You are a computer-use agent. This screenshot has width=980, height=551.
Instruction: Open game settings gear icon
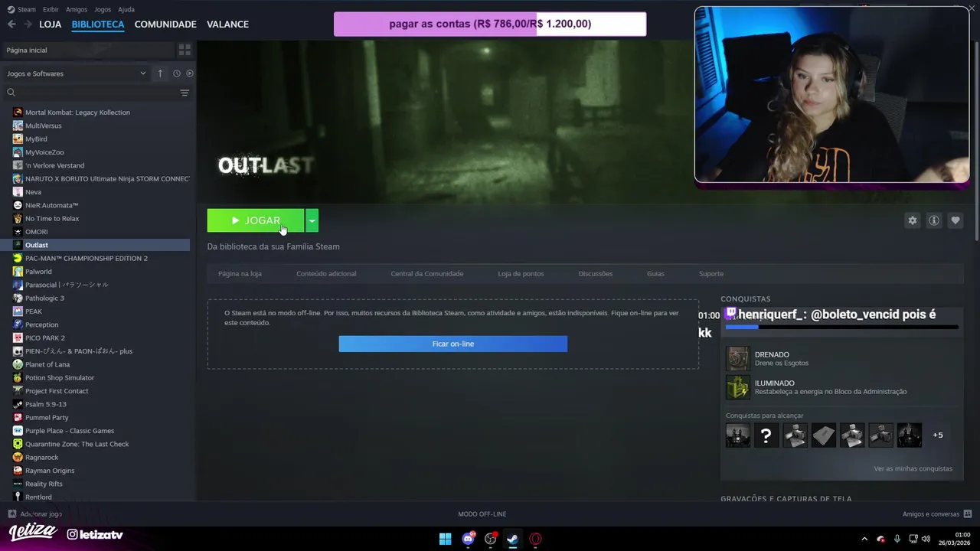[912, 220]
